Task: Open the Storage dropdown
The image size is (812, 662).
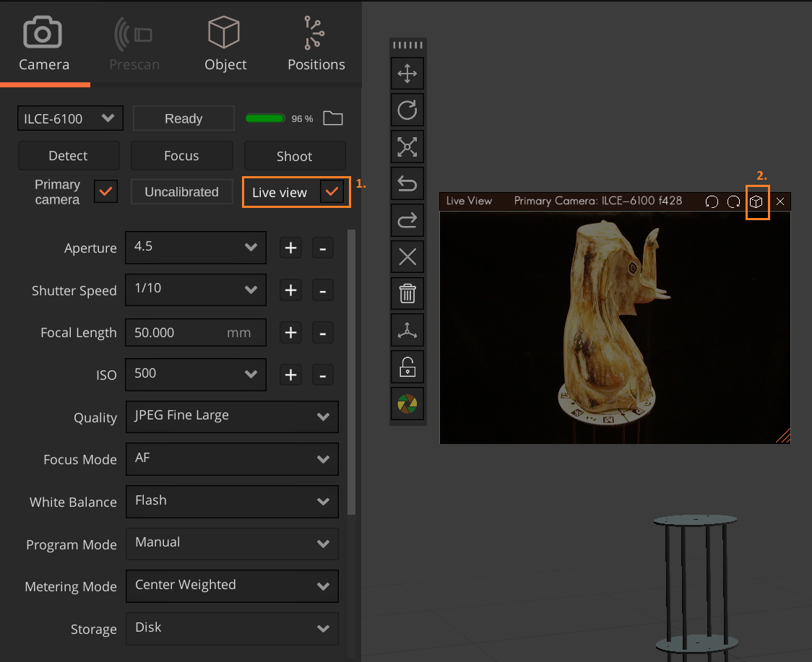Action: tap(232, 629)
